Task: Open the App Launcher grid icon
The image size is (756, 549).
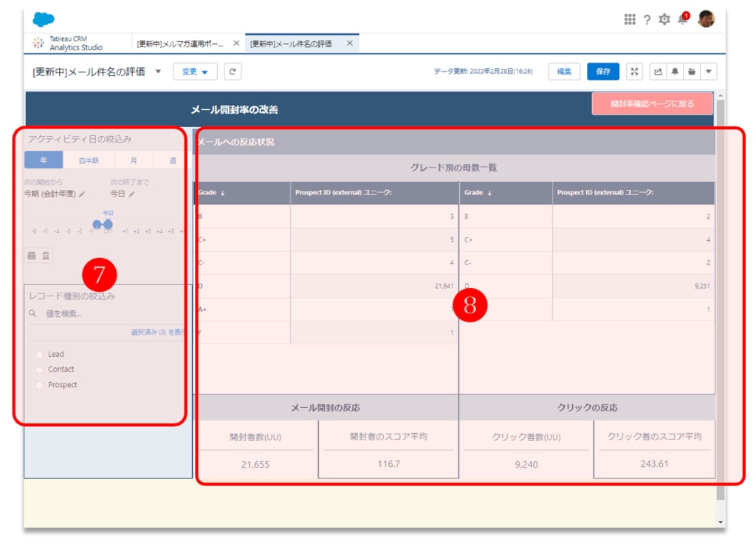Action: [x=630, y=19]
